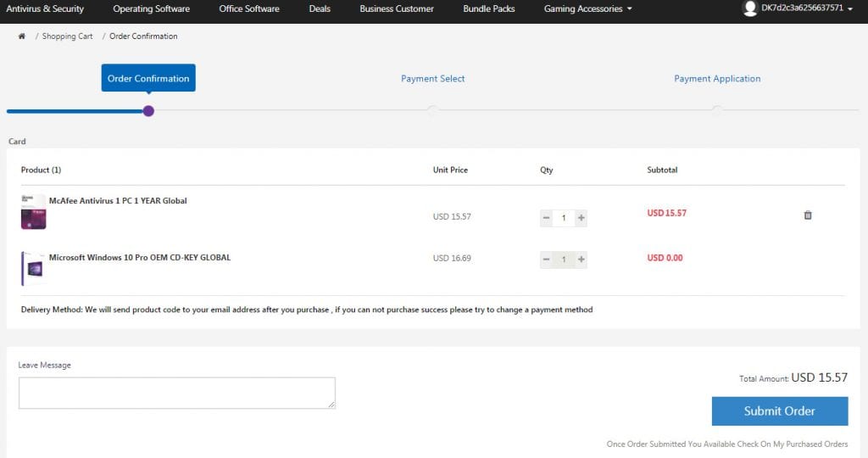The height and width of the screenshot is (458, 868).
Task: Click the Payment Select step
Action: pyautogui.click(x=432, y=79)
